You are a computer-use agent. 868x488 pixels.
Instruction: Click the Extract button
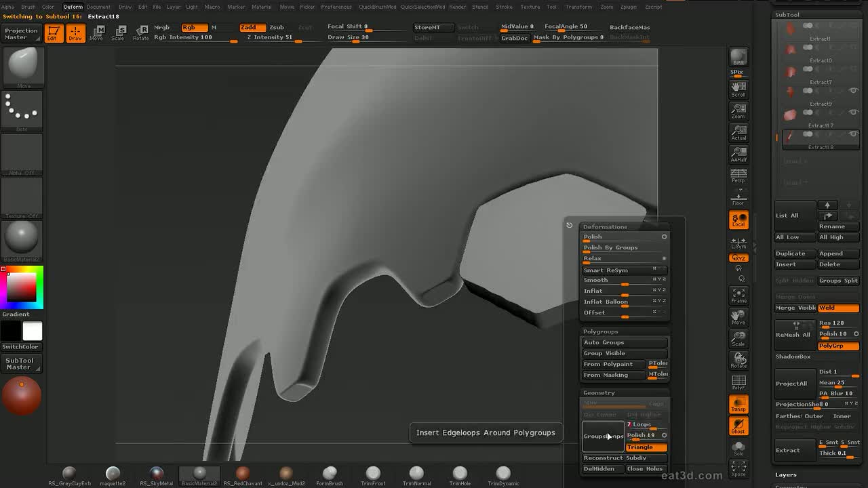coord(795,450)
